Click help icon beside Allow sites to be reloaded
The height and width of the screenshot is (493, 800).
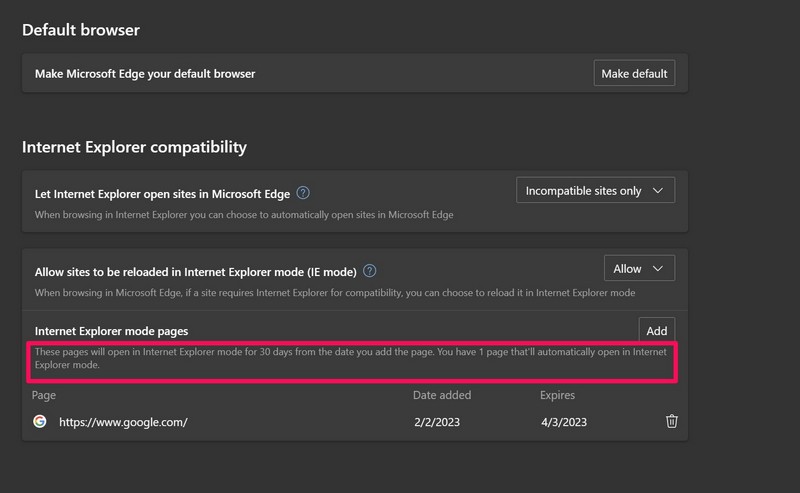tap(369, 271)
